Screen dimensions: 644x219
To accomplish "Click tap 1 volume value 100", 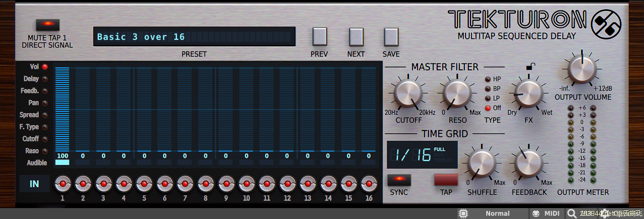I will click(x=62, y=156).
